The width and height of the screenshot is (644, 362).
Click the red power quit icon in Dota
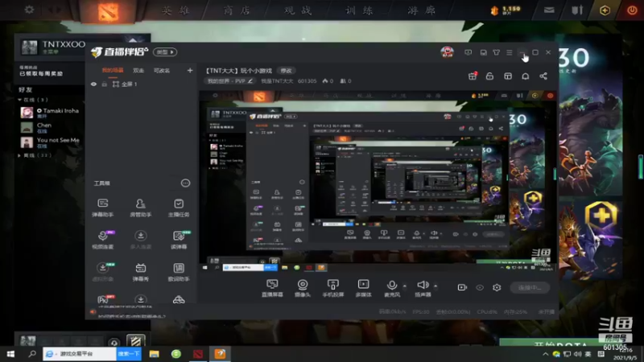pyautogui.click(x=632, y=10)
